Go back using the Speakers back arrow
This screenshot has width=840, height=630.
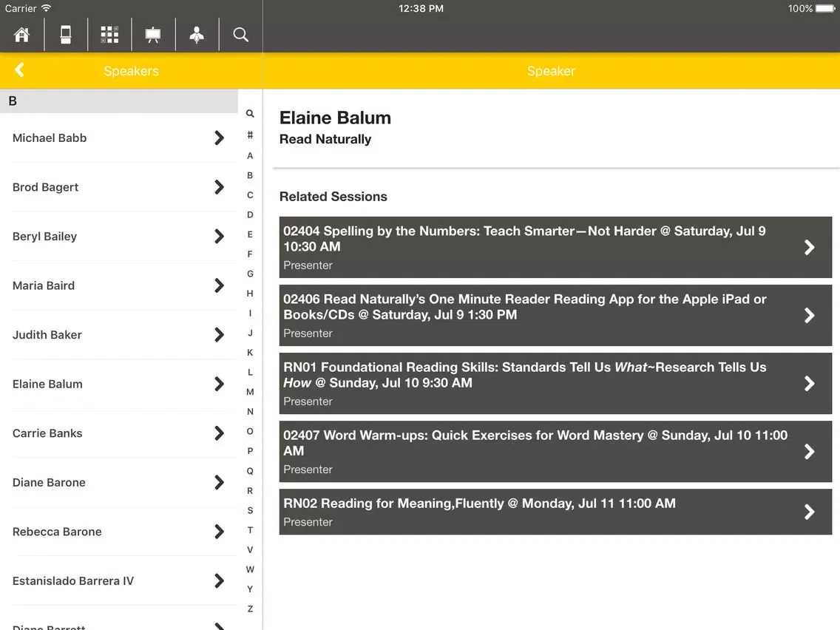pos(20,70)
